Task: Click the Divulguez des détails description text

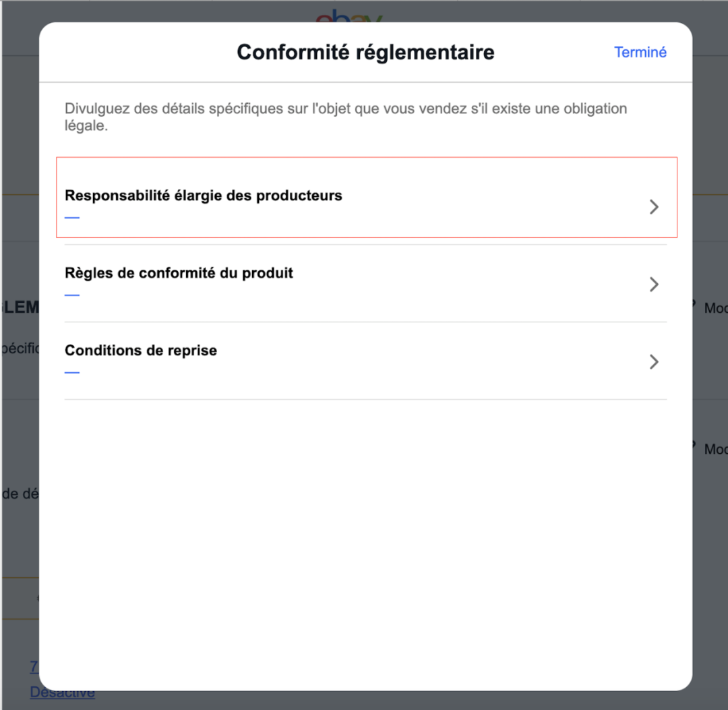Action: pyautogui.click(x=346, y=117)
